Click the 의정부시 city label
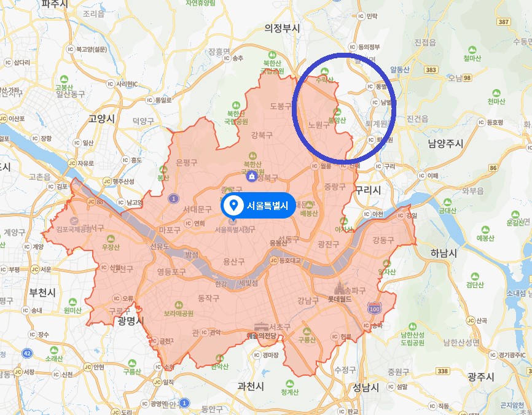Viewport: 532px width, 415px height. [x=283, y=28]
